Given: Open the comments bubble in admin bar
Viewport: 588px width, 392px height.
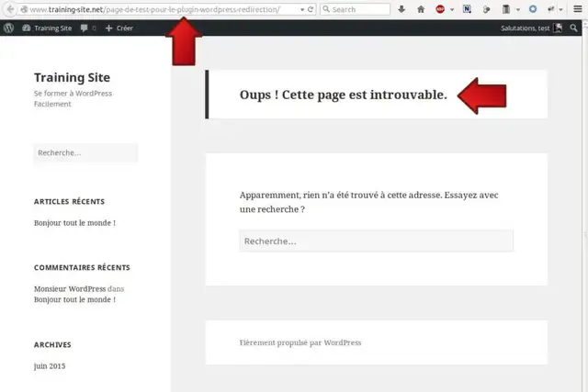Looking at the screenshot, I should click(88, 28).
